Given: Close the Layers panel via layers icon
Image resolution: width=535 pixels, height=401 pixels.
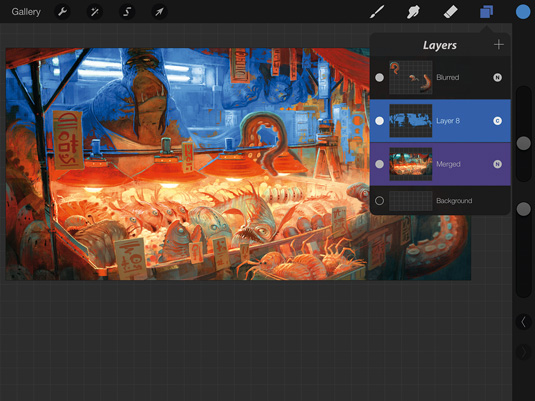Looking at the screenshot, I should tap(487, 12).
